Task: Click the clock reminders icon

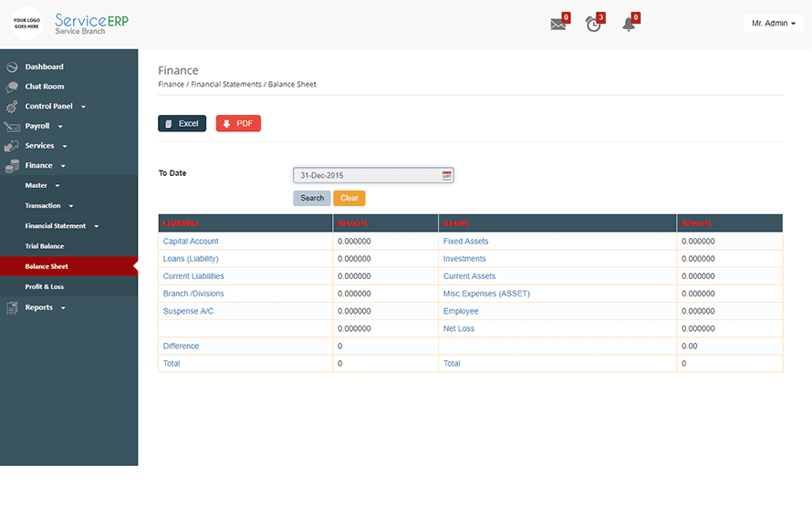Action: tap(593, 25)
